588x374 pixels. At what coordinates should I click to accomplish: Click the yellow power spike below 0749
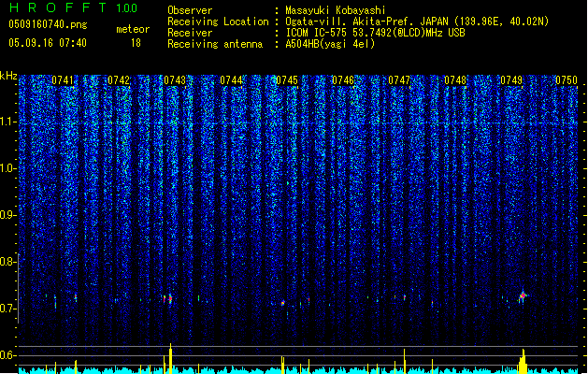(523, 362)
